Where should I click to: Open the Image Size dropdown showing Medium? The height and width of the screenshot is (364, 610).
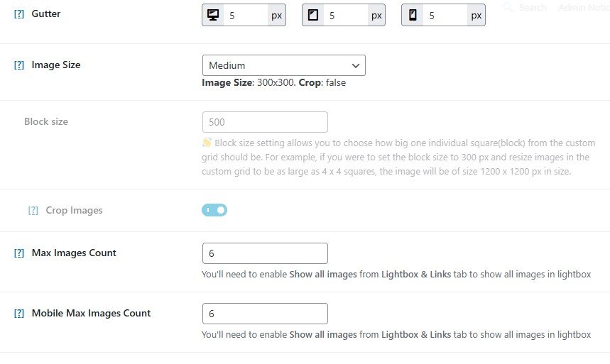tap(283, 65)
